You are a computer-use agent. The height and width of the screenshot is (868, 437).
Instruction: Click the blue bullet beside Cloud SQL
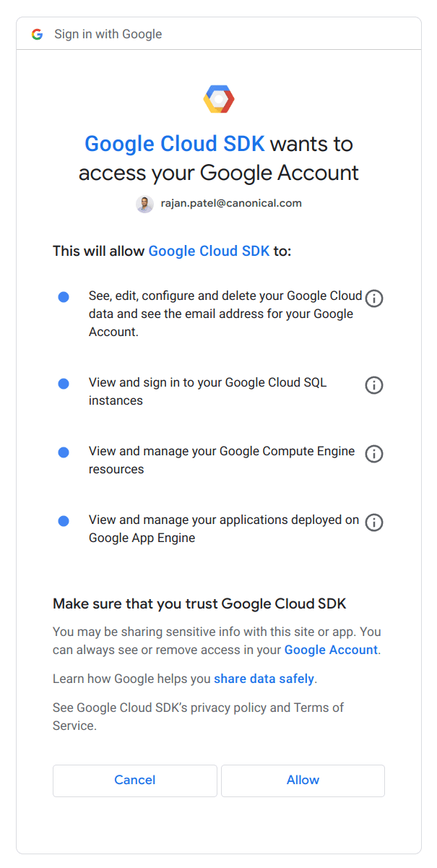(x=64, y=384)
